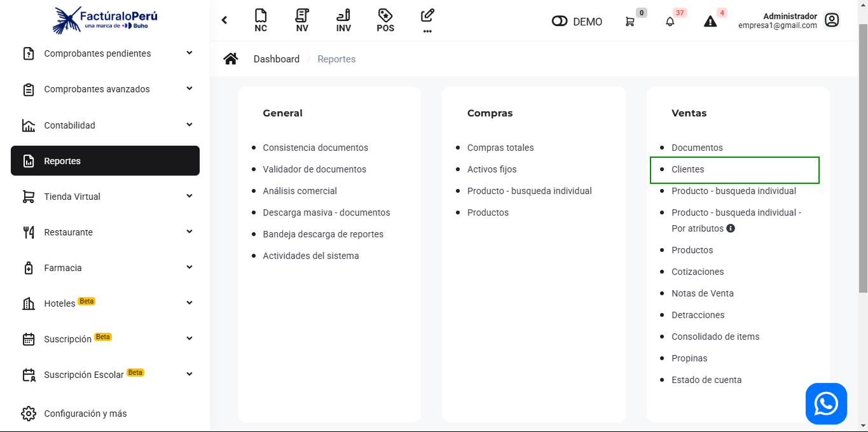Open Configuración y más menu item

[85, 414]
